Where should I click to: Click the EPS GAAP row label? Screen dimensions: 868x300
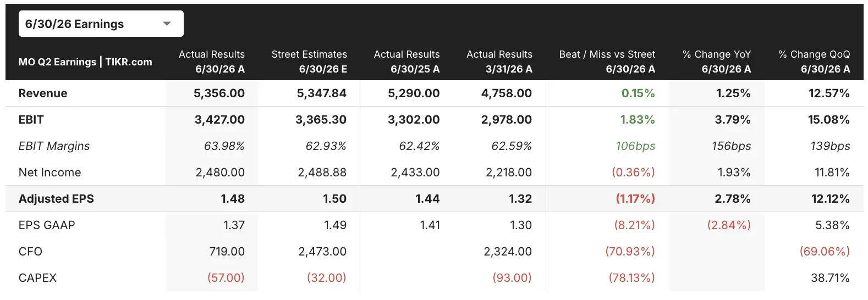click(x=47, y=225)
